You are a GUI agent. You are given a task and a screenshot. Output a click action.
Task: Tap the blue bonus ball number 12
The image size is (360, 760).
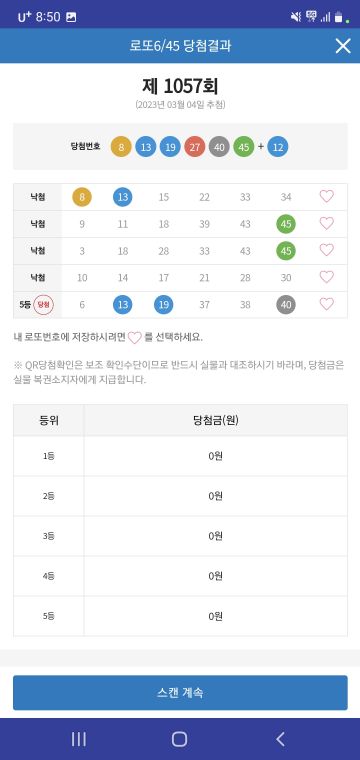278,147
